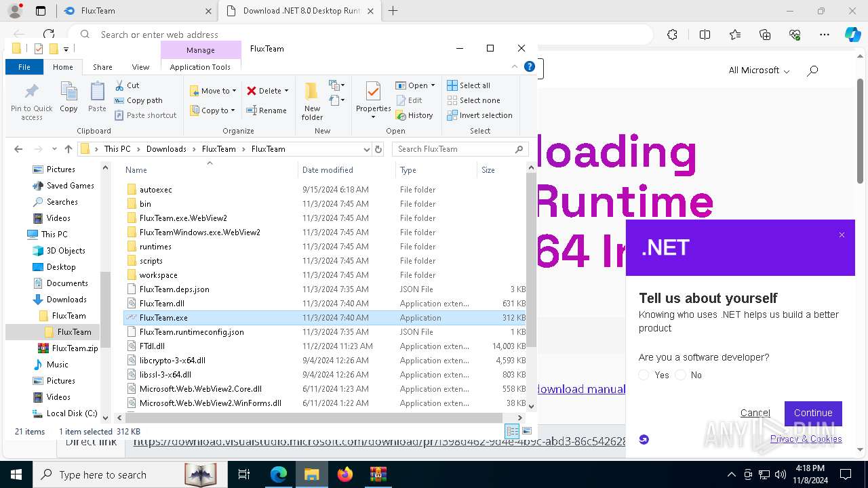868x488 pixels.
Task: Switch to the Share ribbon tab
Action: coord(102,67)
